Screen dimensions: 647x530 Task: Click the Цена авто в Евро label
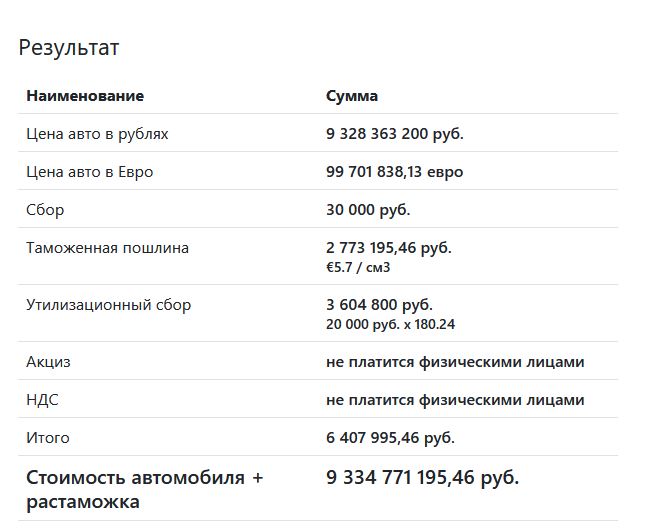(x=90, y=172)
